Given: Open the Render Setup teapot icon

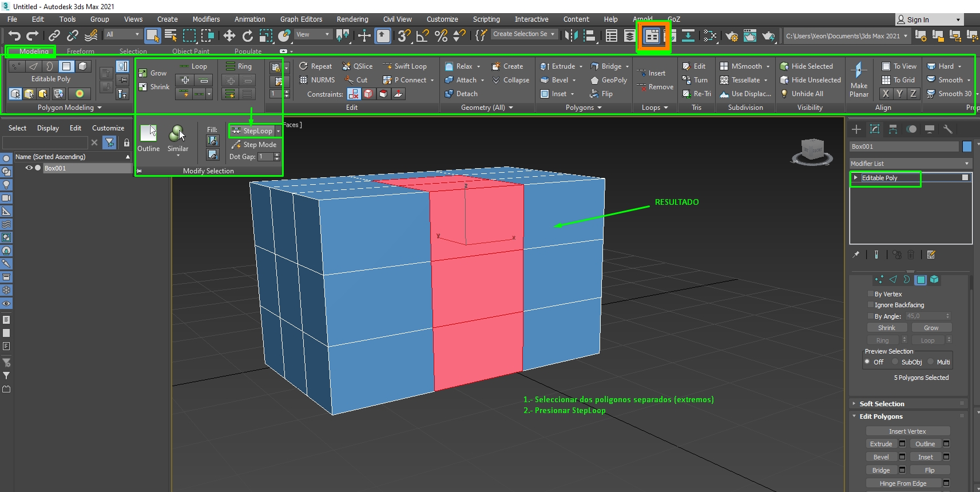Looking at the screenshot, I should (732, 35).
